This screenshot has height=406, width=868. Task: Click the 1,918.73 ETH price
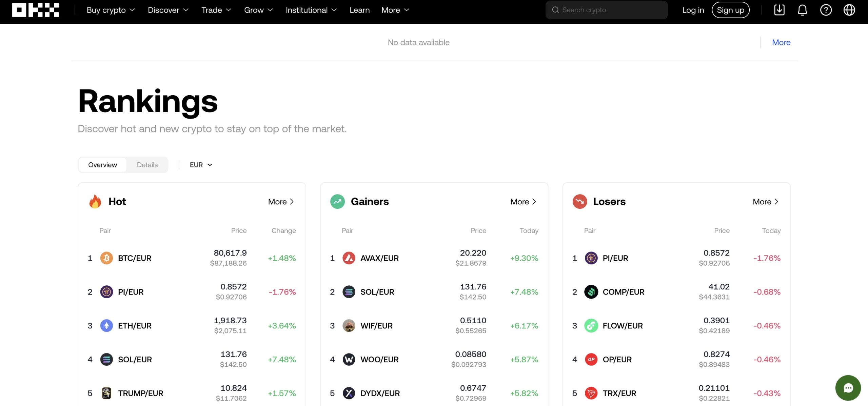pos(230,320)
